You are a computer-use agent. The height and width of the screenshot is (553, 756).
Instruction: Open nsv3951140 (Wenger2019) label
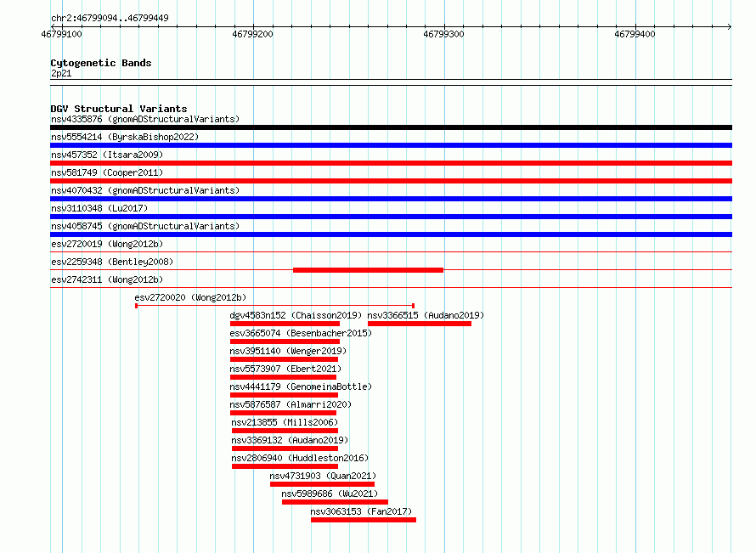pos(288,351)
